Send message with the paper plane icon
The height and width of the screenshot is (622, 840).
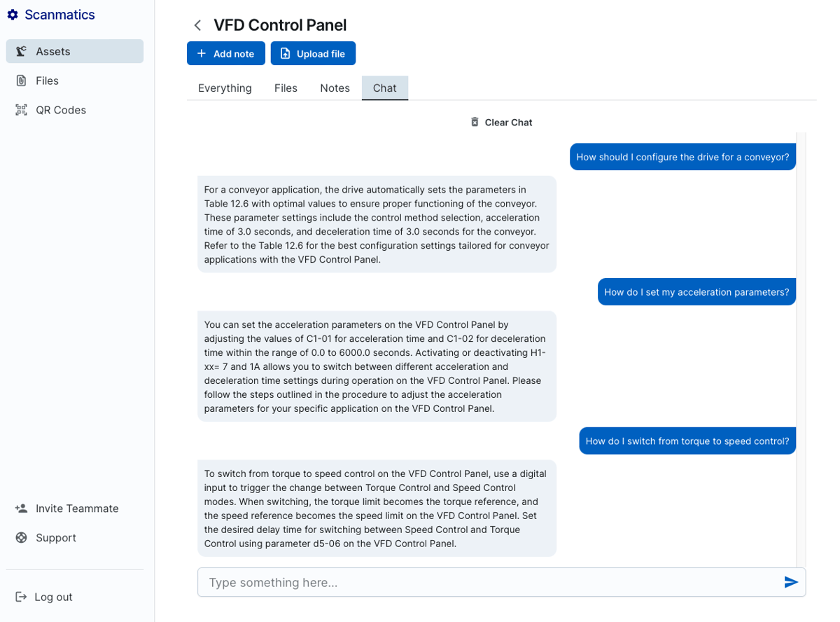pos(791,582)
